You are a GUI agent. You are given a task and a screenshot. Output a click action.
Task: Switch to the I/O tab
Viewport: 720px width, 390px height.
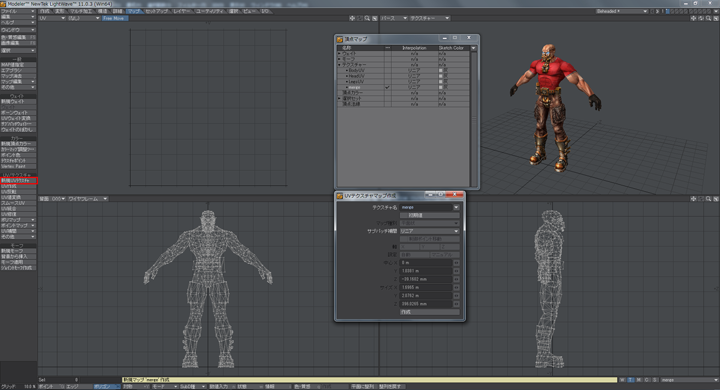pos(265,11)
